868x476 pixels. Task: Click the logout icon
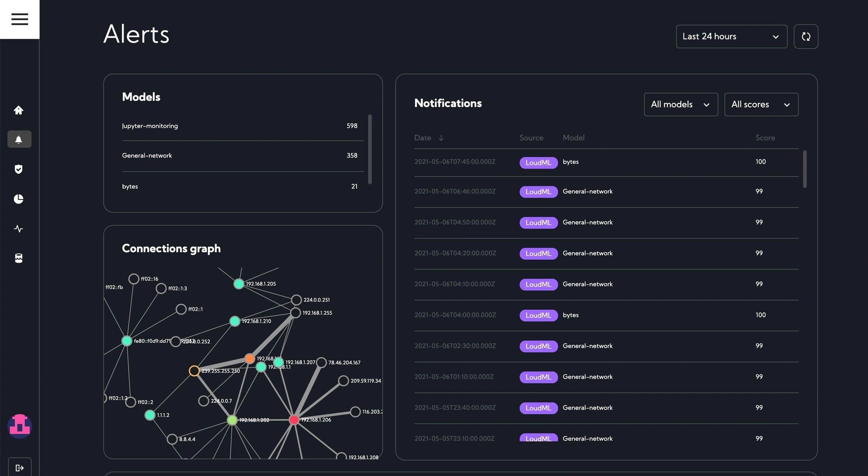tap(19, 467)
